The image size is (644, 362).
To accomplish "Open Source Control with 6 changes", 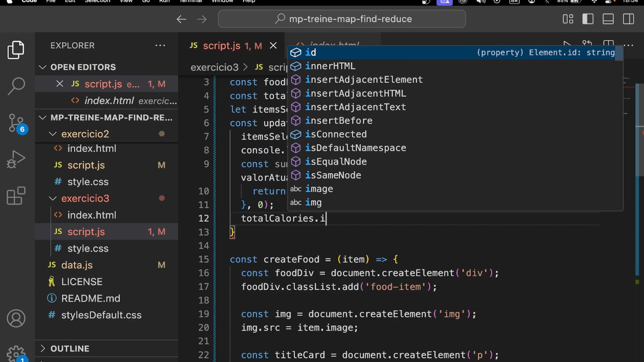I will [x=16, y=123].
